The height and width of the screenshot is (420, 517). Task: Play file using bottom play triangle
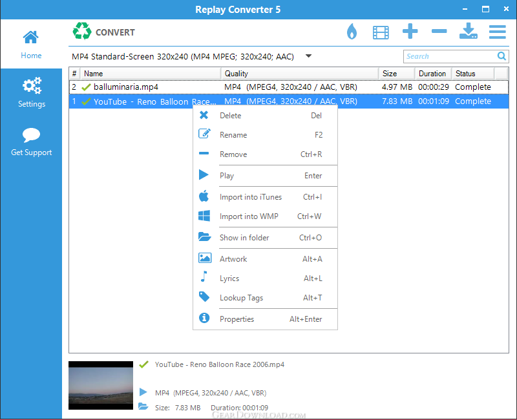pyautogui.click(x=143, y=392)
